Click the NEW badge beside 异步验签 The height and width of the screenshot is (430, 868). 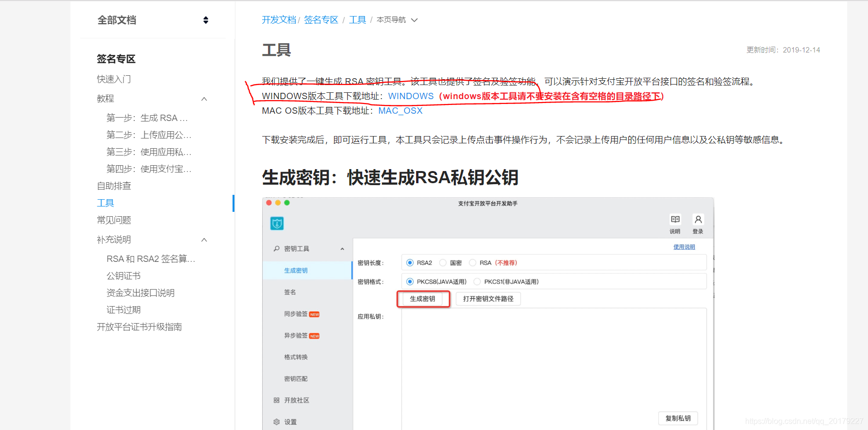[x=315, y=336]
